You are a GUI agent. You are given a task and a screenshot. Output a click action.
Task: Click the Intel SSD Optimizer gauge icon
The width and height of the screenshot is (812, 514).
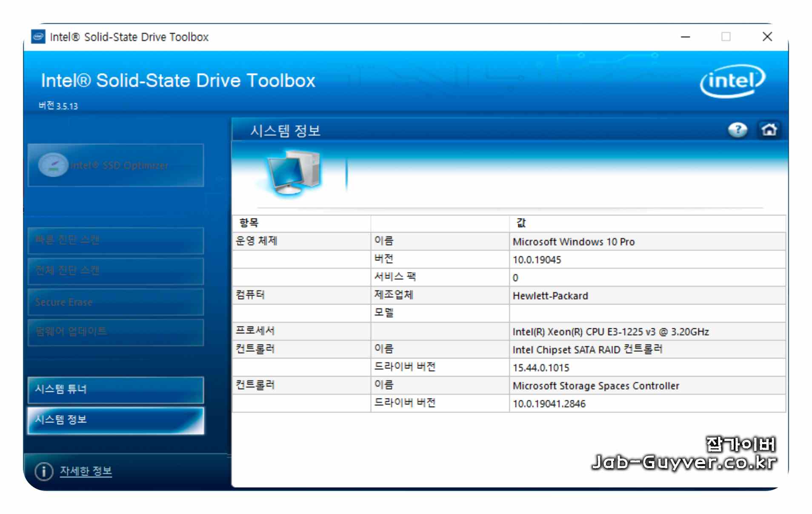(x=53, y=165)
